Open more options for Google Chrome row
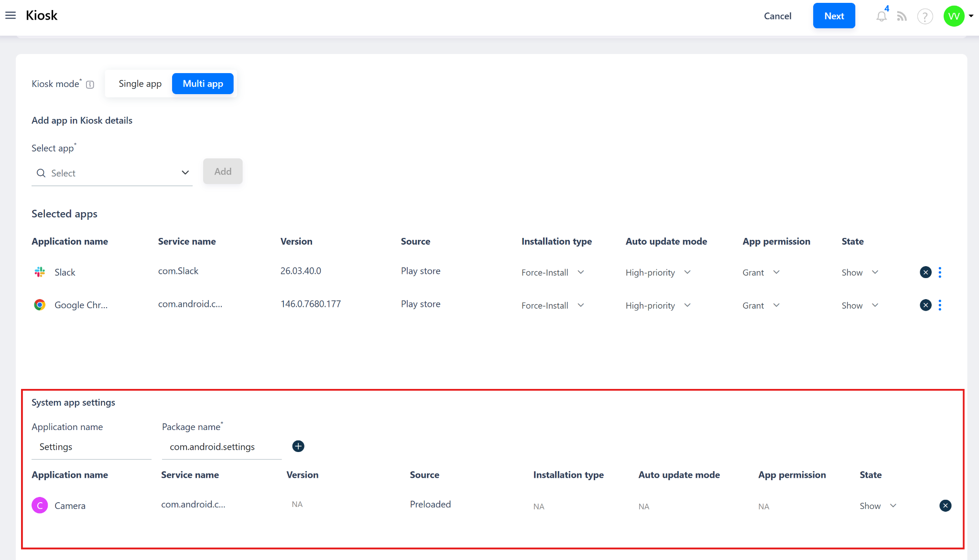Image resolution: width=979 pixels, height=560 pixels. (940, 305)
